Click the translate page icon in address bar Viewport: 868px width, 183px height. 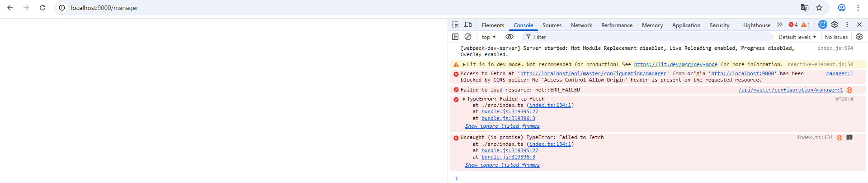point(805,8)
